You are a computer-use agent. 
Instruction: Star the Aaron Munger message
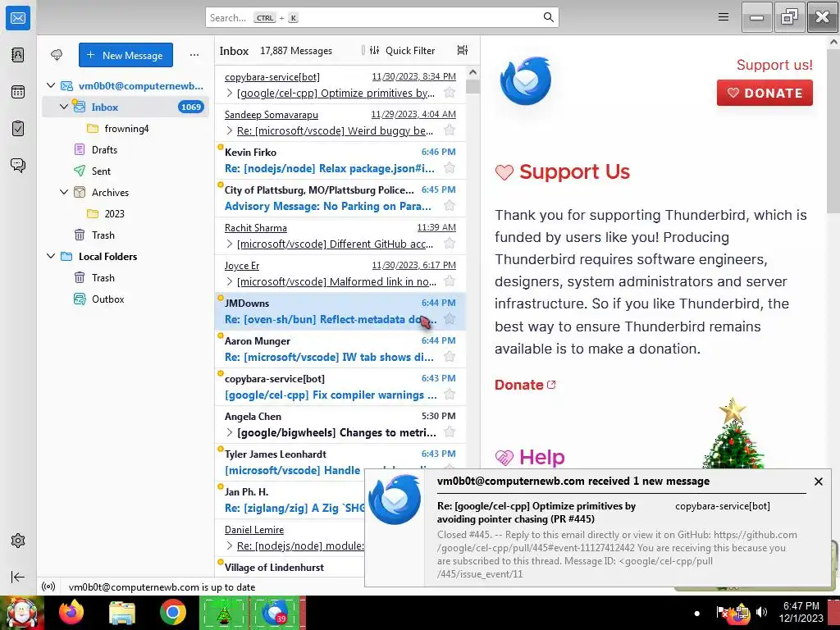coord(450,357)
